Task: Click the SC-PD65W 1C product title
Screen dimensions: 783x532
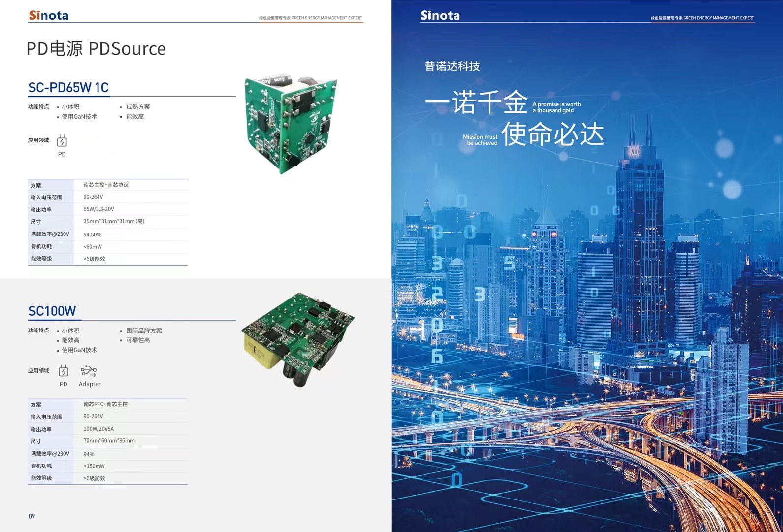Action: 68,88
